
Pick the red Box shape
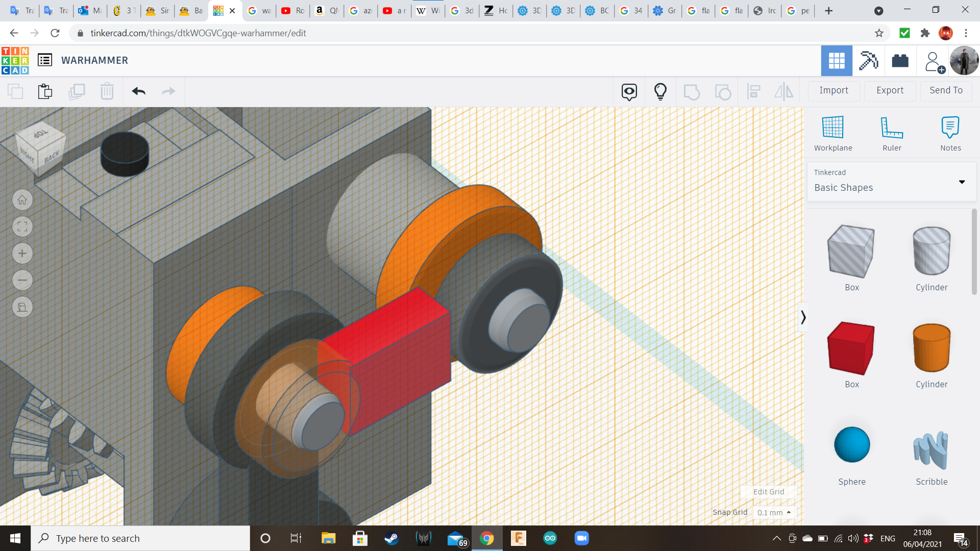(851, 348)
